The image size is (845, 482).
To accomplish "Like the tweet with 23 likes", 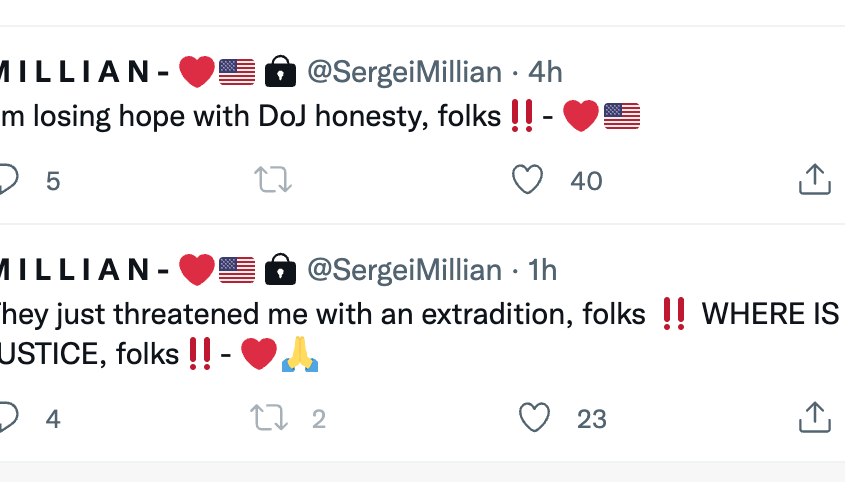I will (534, 418).
